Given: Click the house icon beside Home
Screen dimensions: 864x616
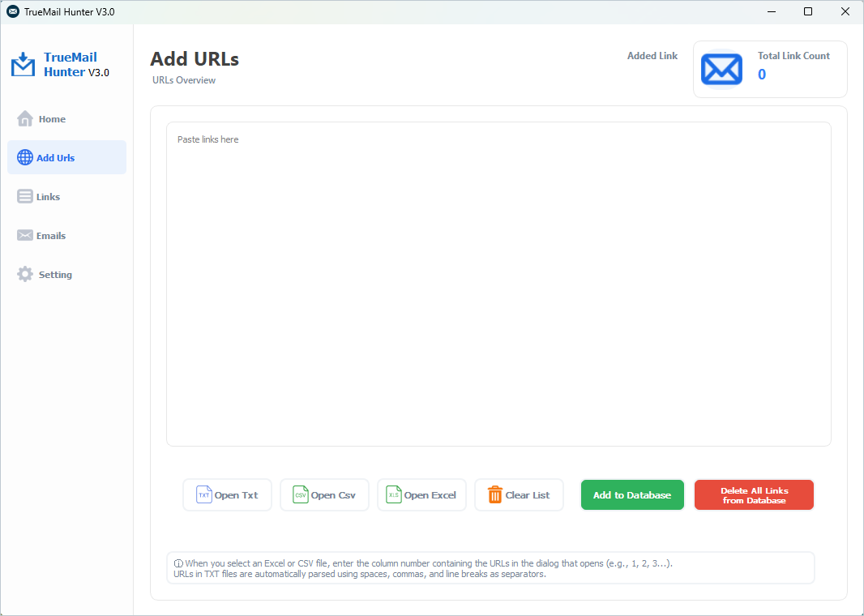Looking at the screenshot, I should coord(25,118).
